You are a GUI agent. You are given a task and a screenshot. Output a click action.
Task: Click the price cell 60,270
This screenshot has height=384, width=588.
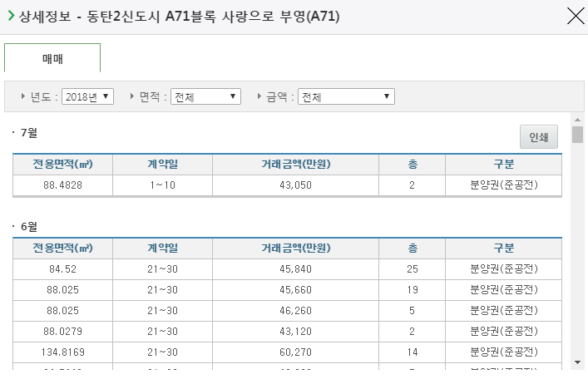tap(295, 352)
